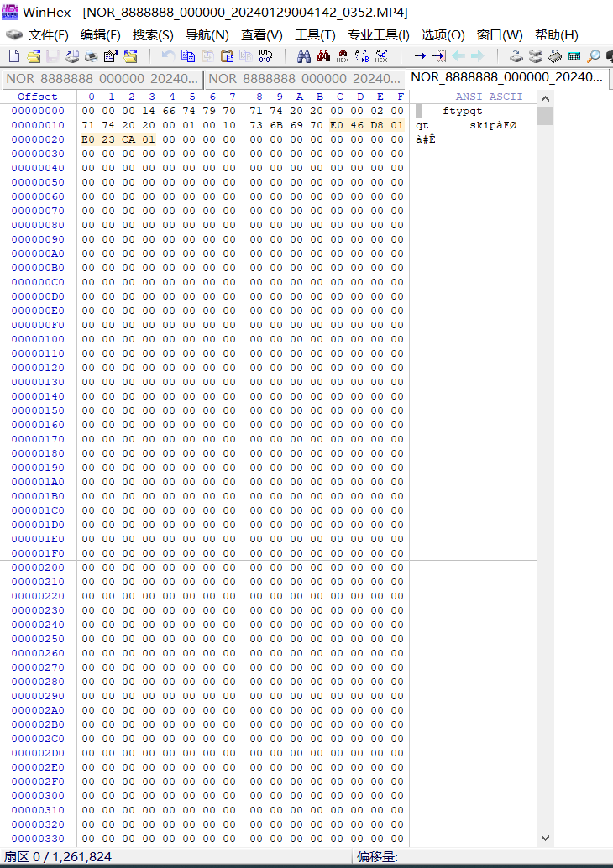Image resolution: width=613 pixels, height=868 pixels.
Task: Open the 专业工具(I) menu
Action: point(378,35)
